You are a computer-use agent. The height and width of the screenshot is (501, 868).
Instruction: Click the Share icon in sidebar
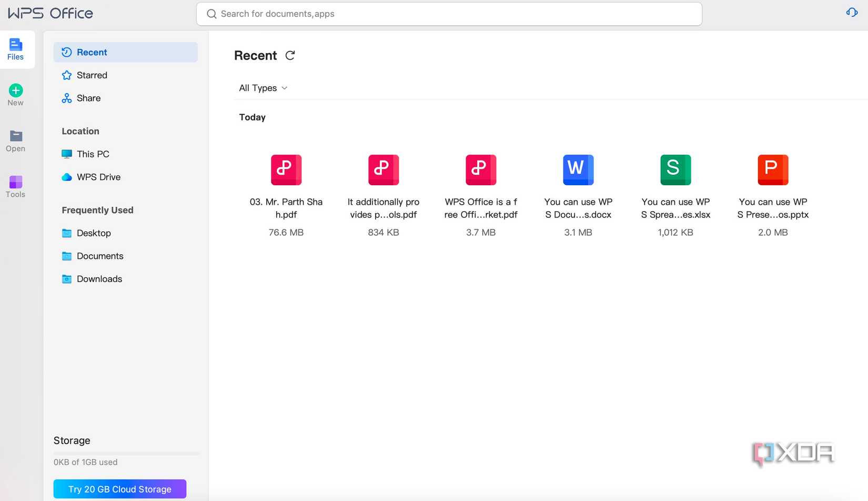pos(66,98)
